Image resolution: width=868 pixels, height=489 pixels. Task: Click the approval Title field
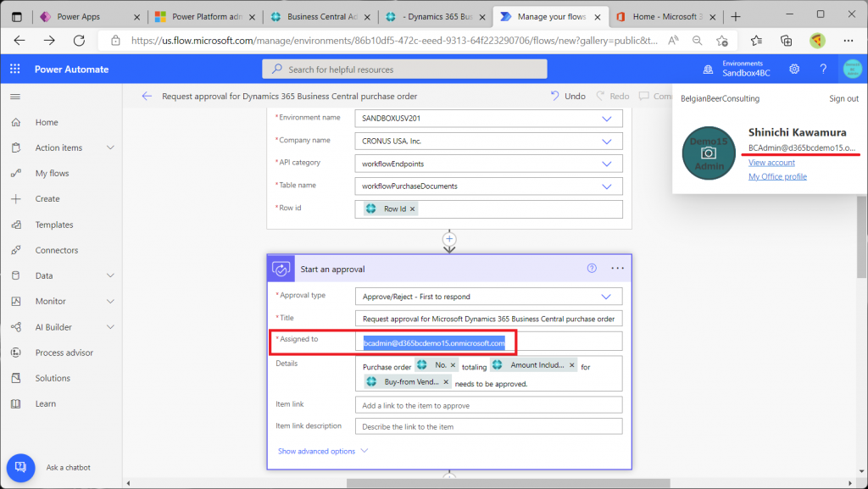point(488,319)
